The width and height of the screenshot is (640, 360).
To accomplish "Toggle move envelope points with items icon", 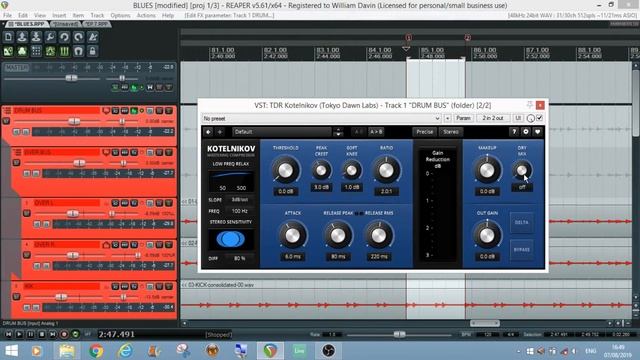I will point(50,51).
